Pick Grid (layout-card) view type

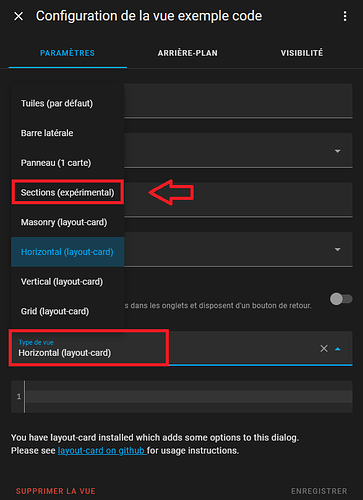67,311
